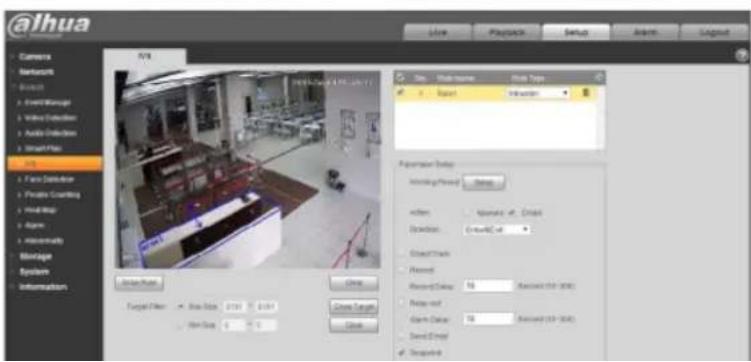751x362 pixels.
Task: Add a new rule with plus icon
Action: tap(599, 78)
